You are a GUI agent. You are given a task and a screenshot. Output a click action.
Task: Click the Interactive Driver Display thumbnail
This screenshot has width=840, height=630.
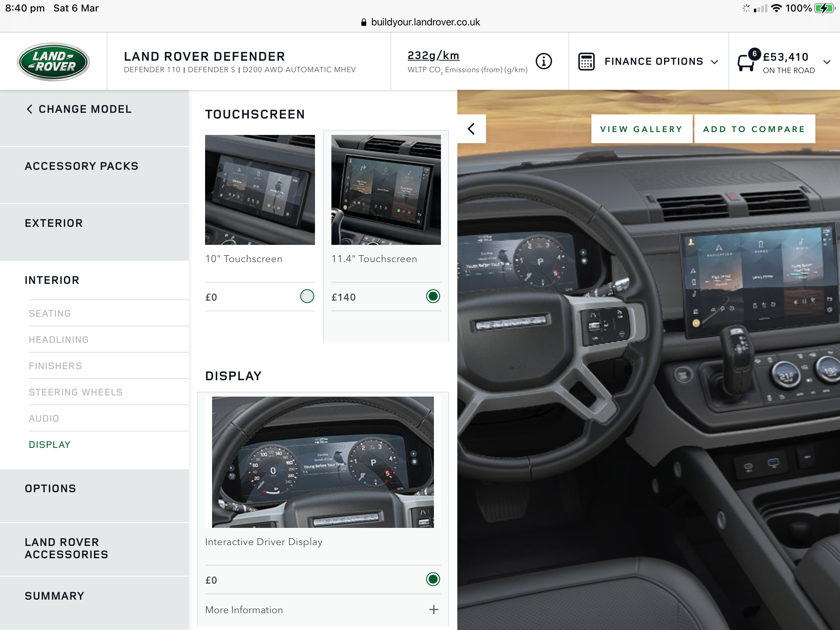point(323,462)
